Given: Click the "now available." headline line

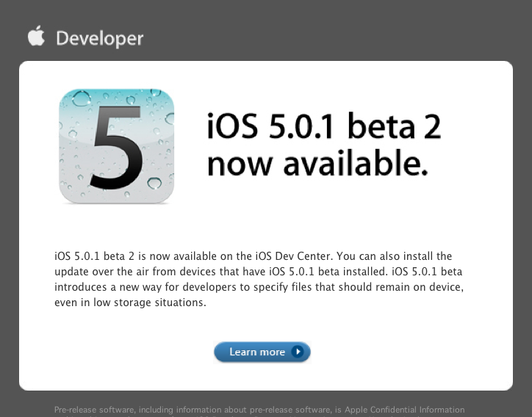Looking at the screenshot, I should coord(317,164).
